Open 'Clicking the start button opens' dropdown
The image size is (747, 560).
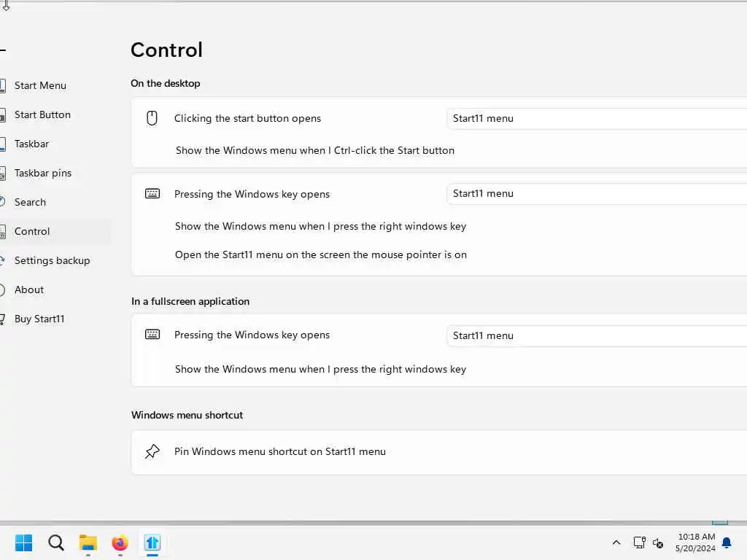[597, 119]
